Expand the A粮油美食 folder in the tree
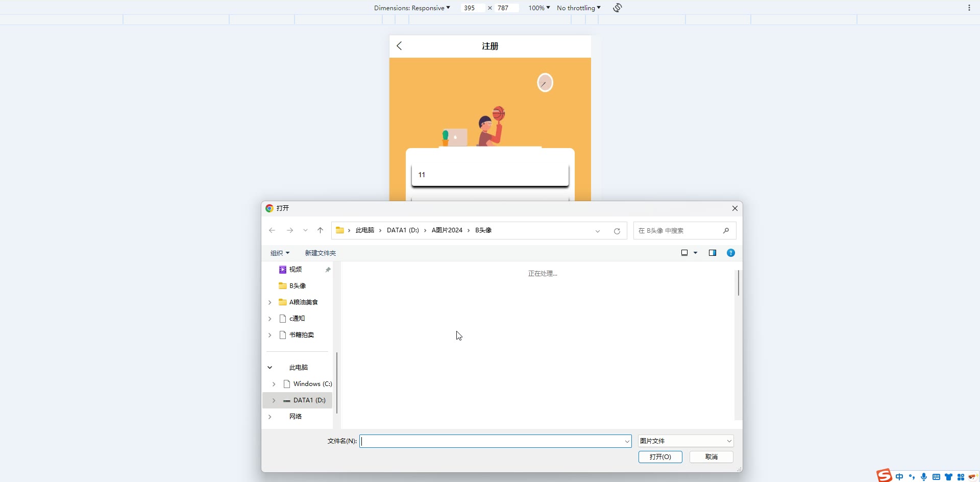 pos(270,302)
